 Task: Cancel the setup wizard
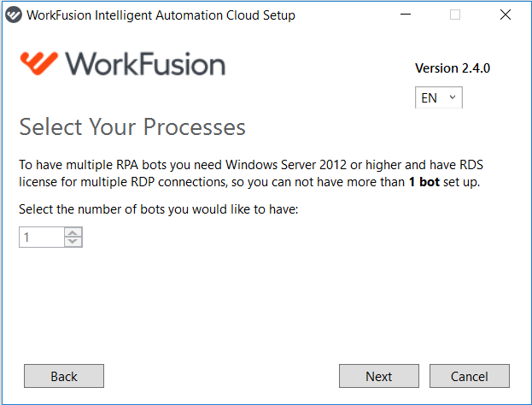470,376
